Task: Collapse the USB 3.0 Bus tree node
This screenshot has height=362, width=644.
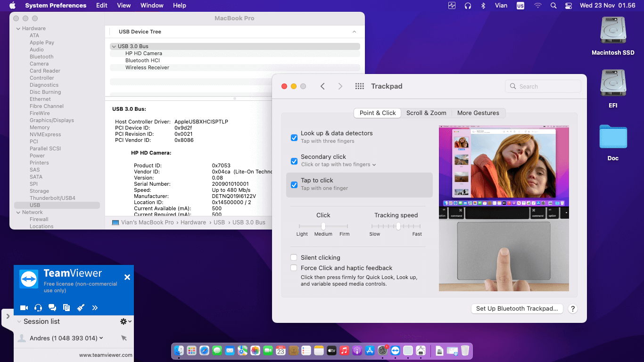Action: (114, 46)
